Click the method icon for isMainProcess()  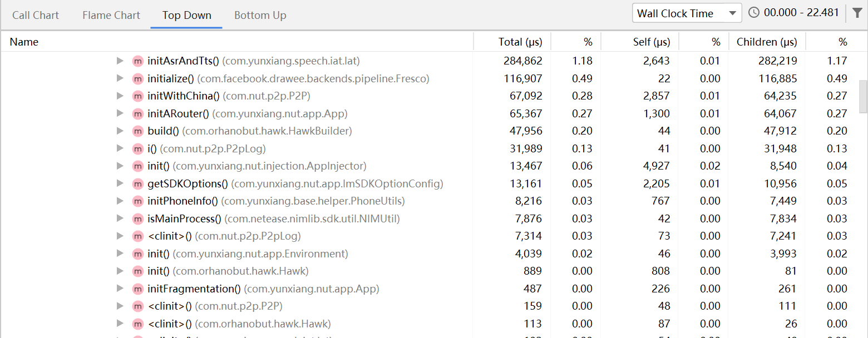[137, 219]
